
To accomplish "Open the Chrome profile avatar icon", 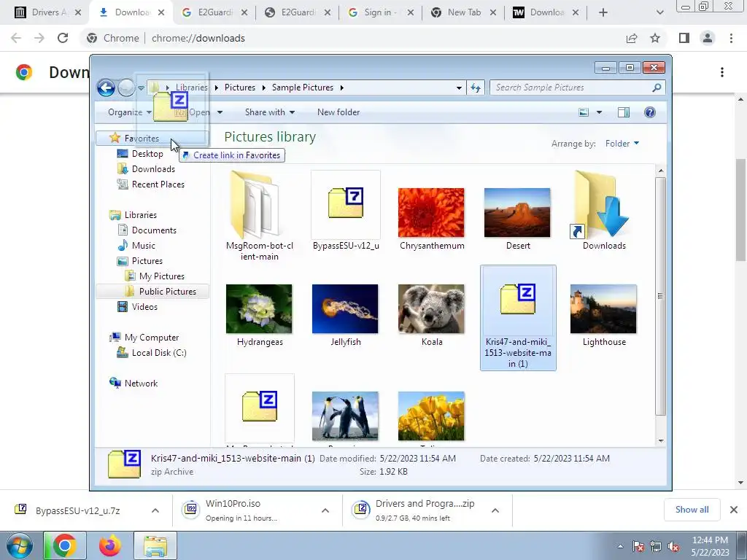I will click(x=708, y=38).
